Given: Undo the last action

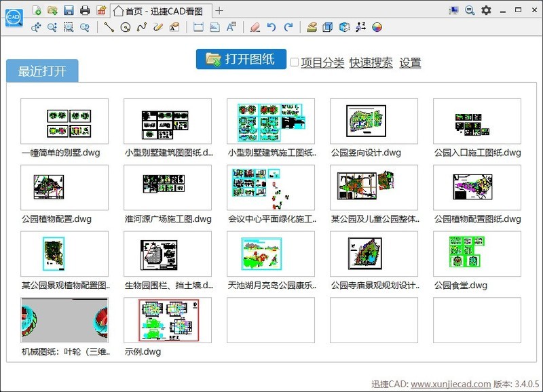Looking at the screenshot, I should pyautogui.click(x=271, y=27).
